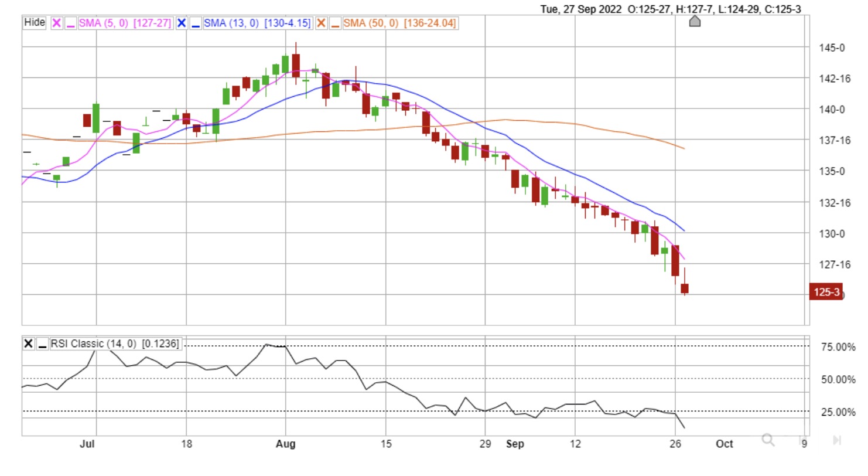Screen dimensions: 868x476
Task: Click the Aug date label on time axis
Action: (286, 444)
